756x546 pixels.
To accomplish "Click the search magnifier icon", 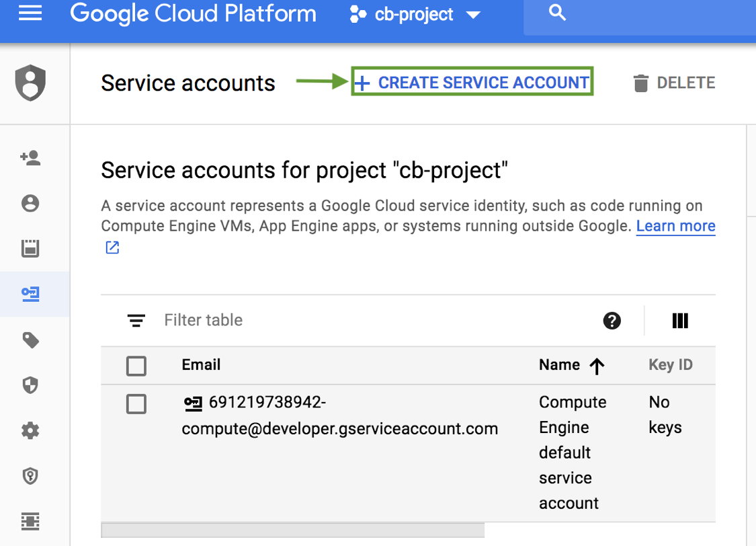I will point(557,13).
